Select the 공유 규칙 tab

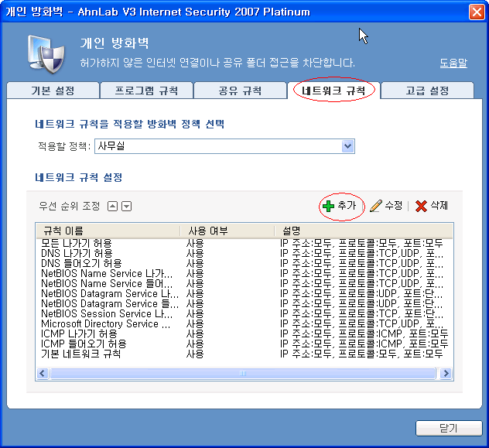pos(240,91)
